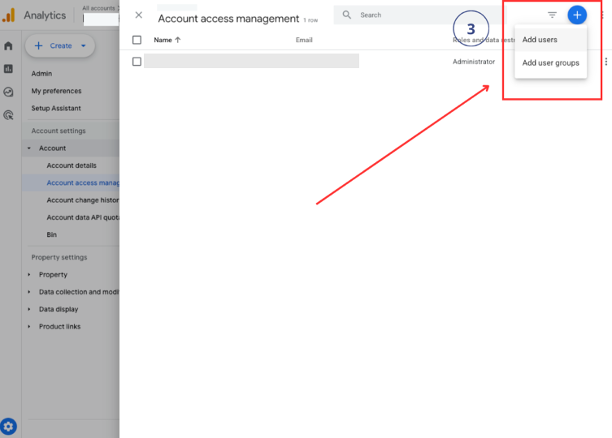This screenshot has height=438, width=612.
Task: Click the Analytics product title
Action: [45, 15]
